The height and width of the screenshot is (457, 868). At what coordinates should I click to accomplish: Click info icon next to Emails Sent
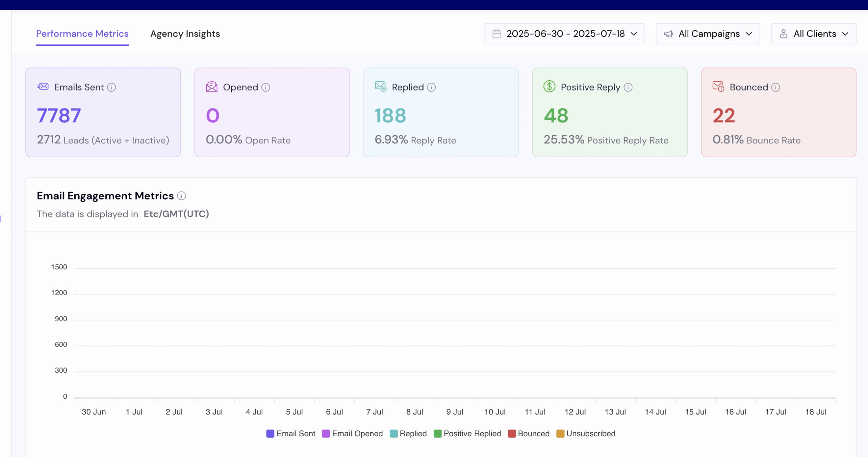click(x=112, y=87)
